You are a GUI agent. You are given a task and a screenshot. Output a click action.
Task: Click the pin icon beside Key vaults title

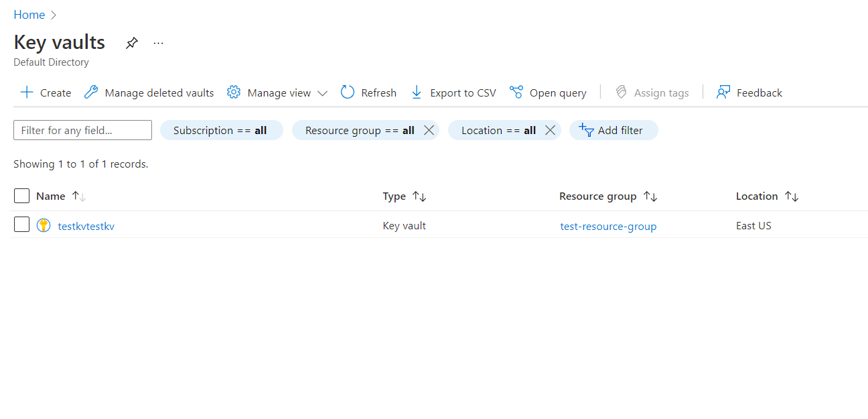click(x=132, y=43)
